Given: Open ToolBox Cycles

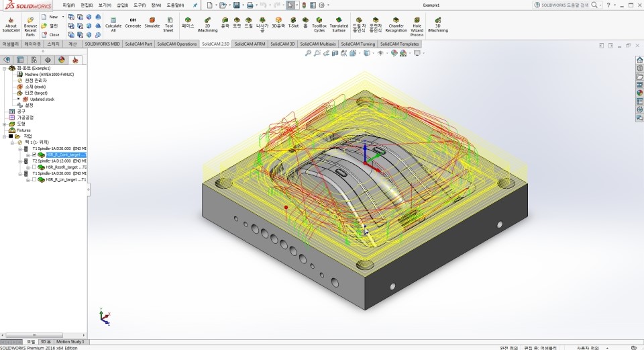Looking at the screenshot, I should coord(319,25).
